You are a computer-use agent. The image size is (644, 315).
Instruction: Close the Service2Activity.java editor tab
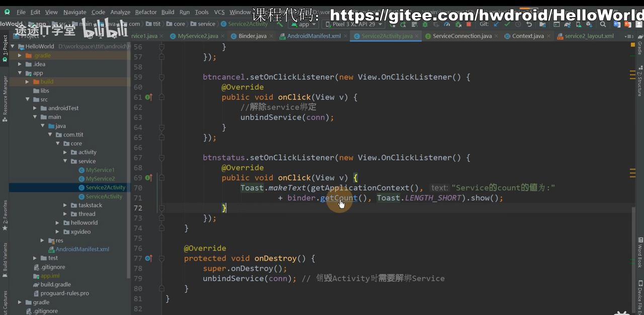(x=418, y=36)
